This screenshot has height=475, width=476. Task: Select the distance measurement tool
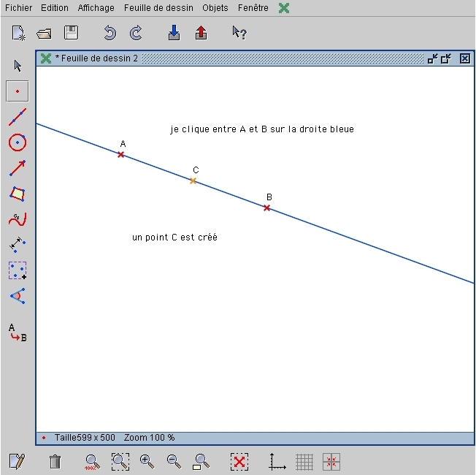18,245
